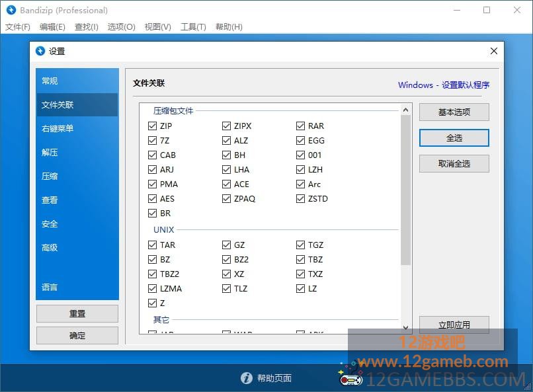Click the 重置 button
The image size is (533, 392).
click(x=77, y=313)
